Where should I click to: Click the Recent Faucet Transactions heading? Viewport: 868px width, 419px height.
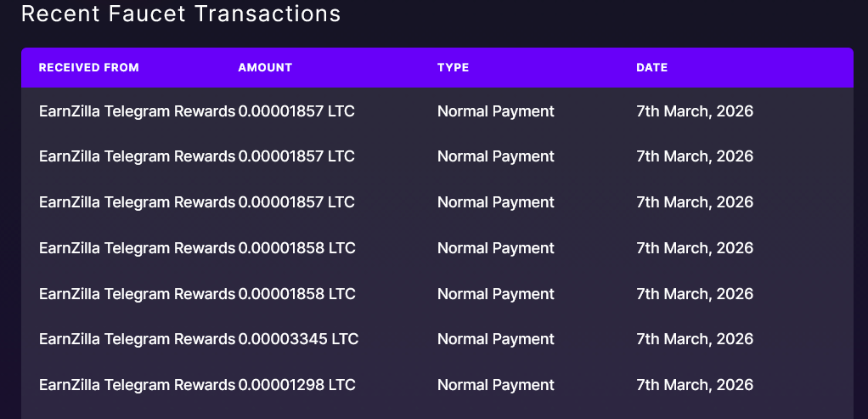(x=180, y=14)
